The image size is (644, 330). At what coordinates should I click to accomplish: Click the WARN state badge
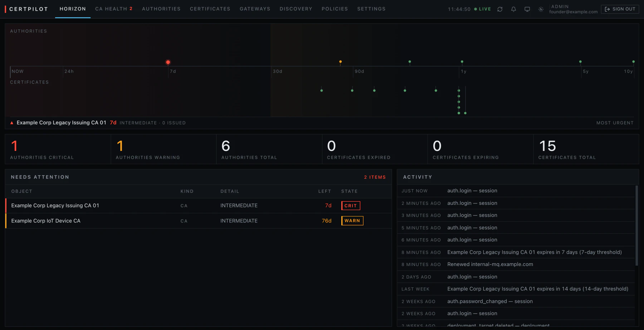click(352, 221)
